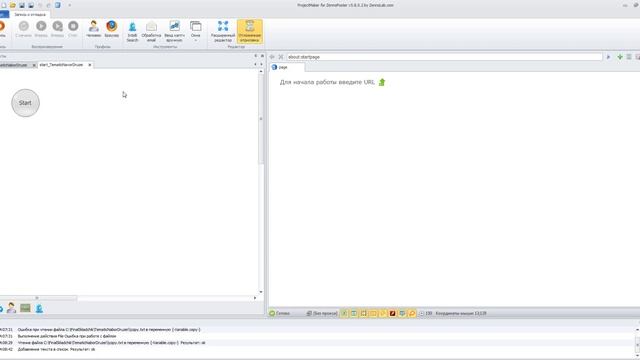
Task: Open the Ввод капчи вручную tool
Action: 174,31
